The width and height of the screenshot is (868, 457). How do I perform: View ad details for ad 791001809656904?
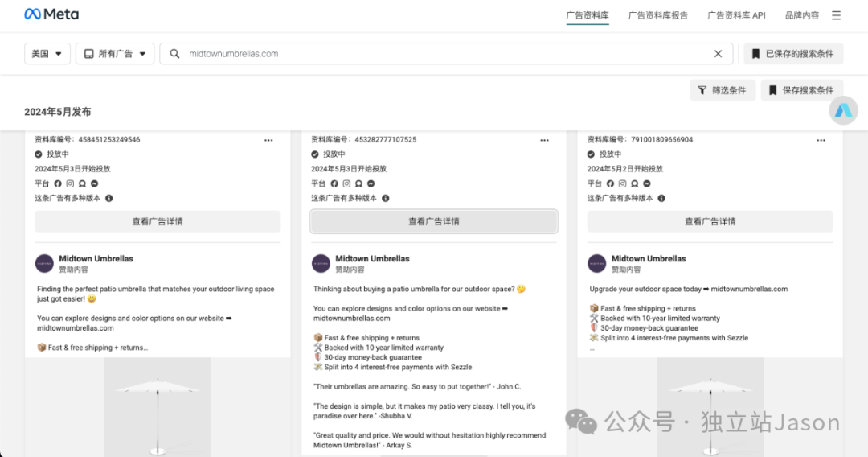point(710,221)
